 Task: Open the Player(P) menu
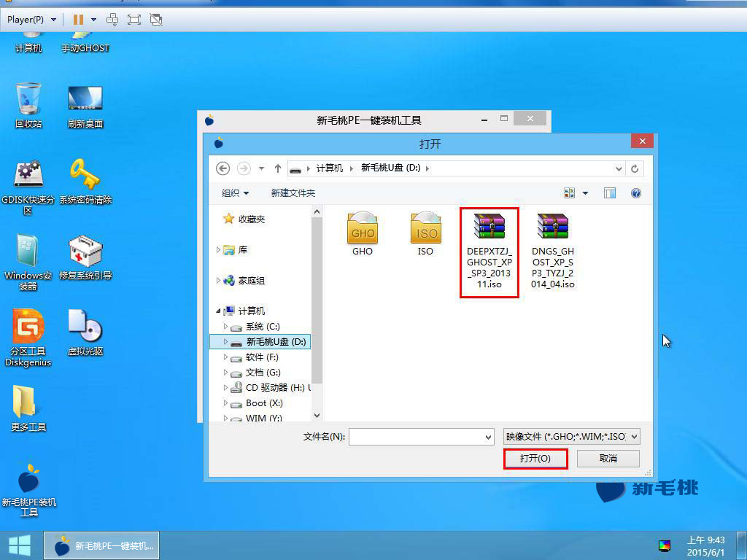[31, 20]
